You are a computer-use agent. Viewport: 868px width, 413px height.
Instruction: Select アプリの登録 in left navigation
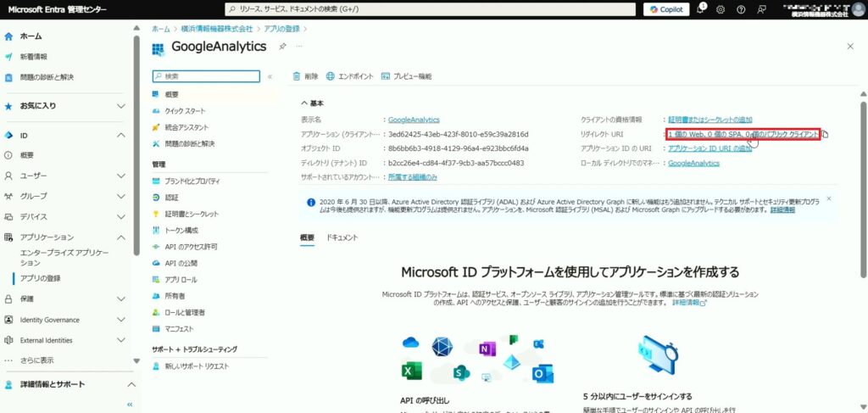[41, 278]
